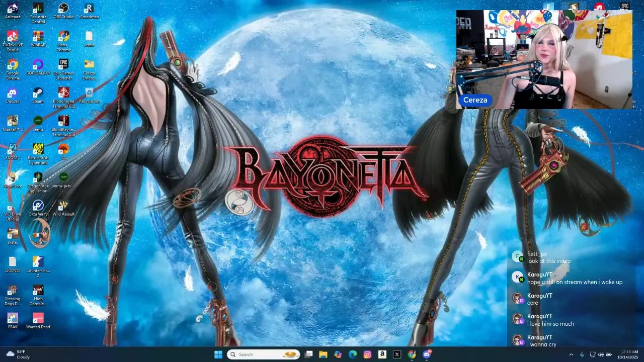Select the Steam desktop shortcut
644x362 pixels.
pyautogui.click(x=38, y=96)
